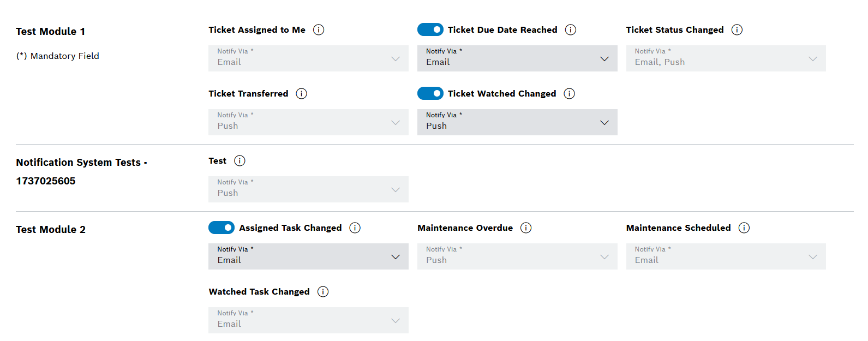Click info icon for Assigned Task Changed
The width and height of the screenshot is (868, 341).
(355, 228)
